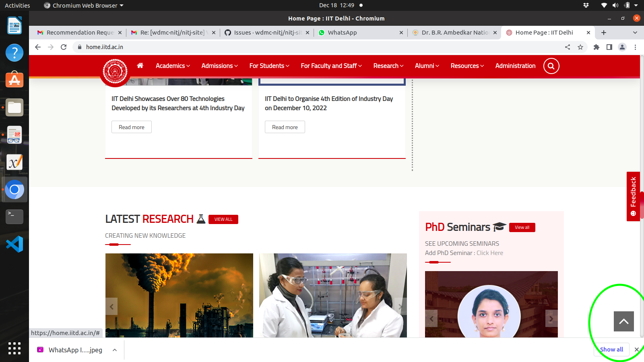Click Read more under the Industry Day article
The image size is (644, 362).
coord(285,127)
